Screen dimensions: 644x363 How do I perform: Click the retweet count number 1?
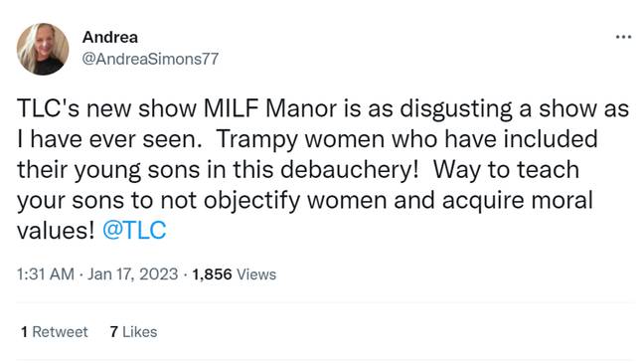(x=24, y=332)
